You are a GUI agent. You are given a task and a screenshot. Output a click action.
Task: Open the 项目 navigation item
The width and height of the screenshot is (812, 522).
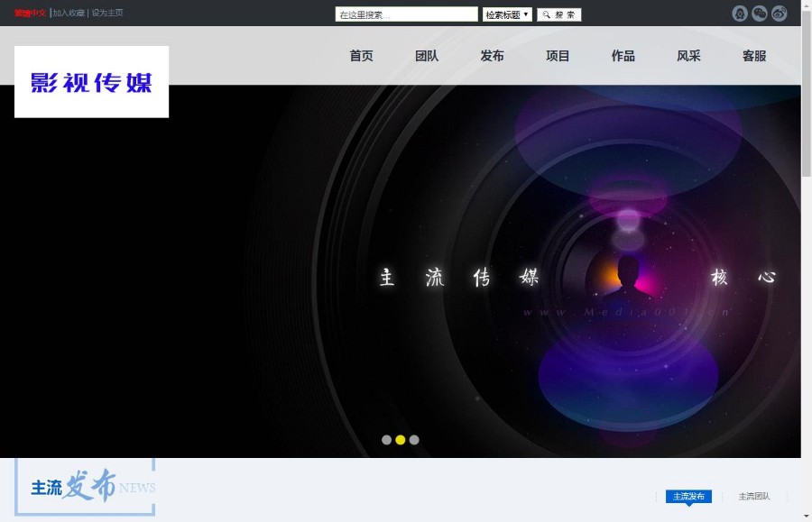(558, 56)
